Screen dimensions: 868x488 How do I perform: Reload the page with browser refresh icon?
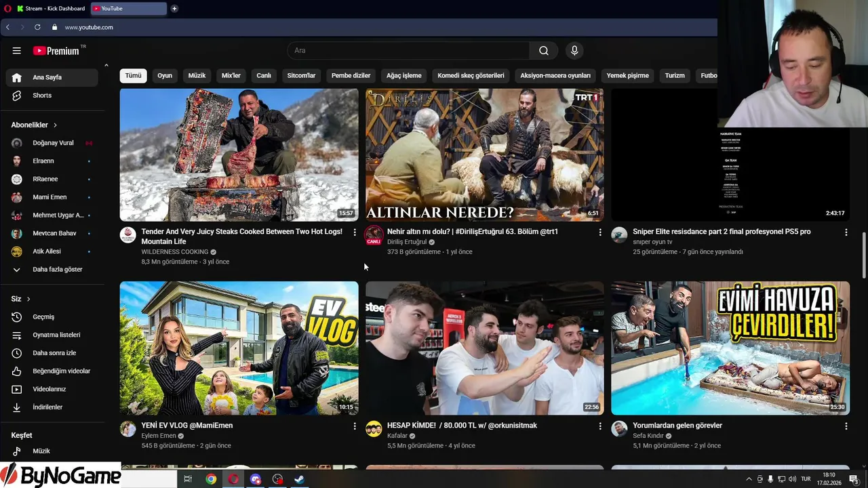pyautogui.click(x=37, y=27)
